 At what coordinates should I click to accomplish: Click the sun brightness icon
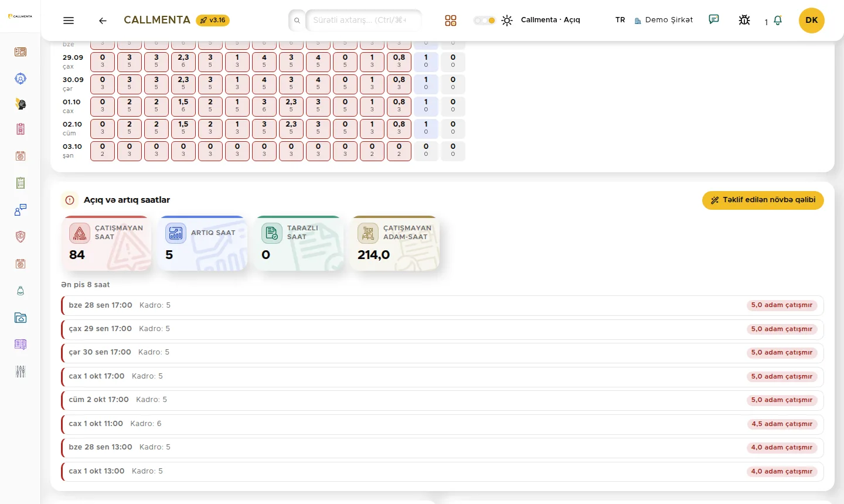(x=507, y=21)
